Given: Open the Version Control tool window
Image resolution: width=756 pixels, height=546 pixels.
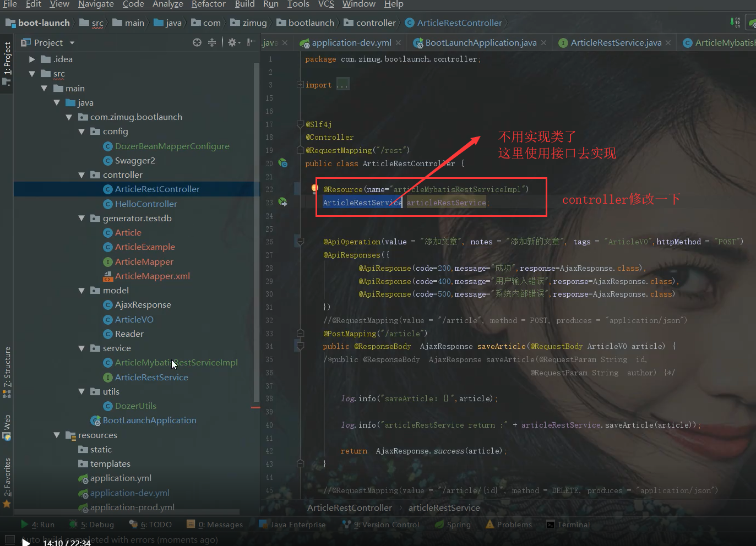Looking at the screenshot, I should coord(380,525).
